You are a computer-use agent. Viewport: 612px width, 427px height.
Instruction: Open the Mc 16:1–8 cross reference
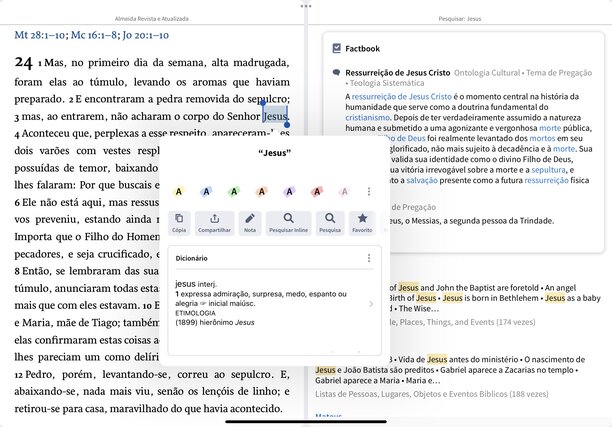[x=94, y=35]
